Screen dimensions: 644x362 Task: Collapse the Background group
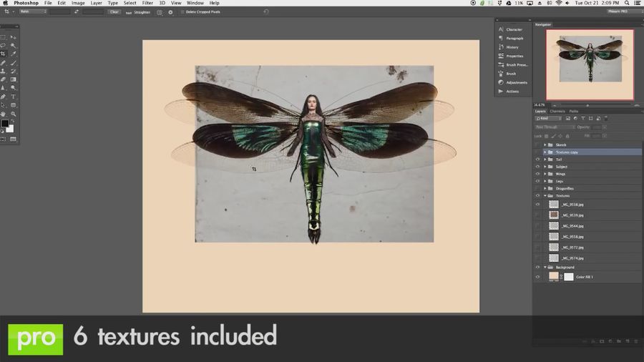point(545,267)
